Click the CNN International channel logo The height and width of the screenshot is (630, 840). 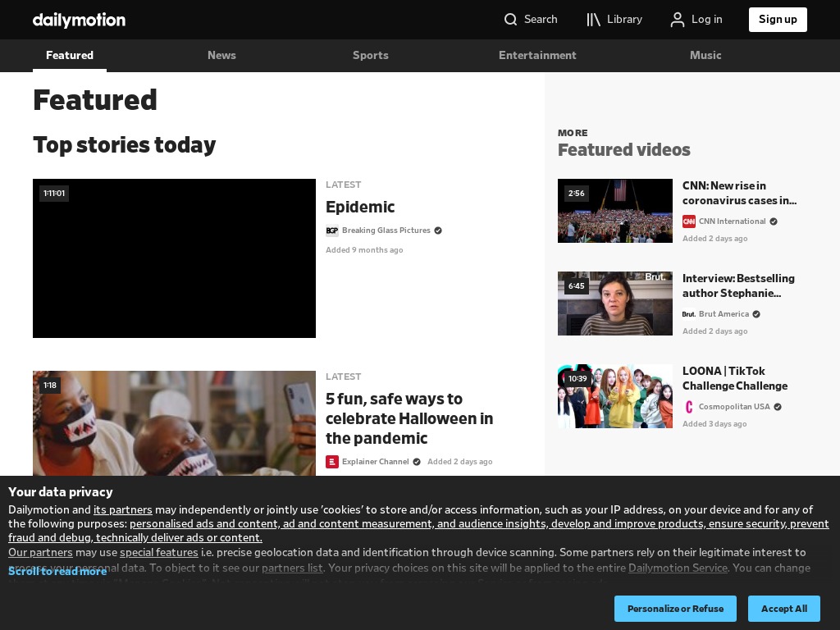click(x=689, y=221)
